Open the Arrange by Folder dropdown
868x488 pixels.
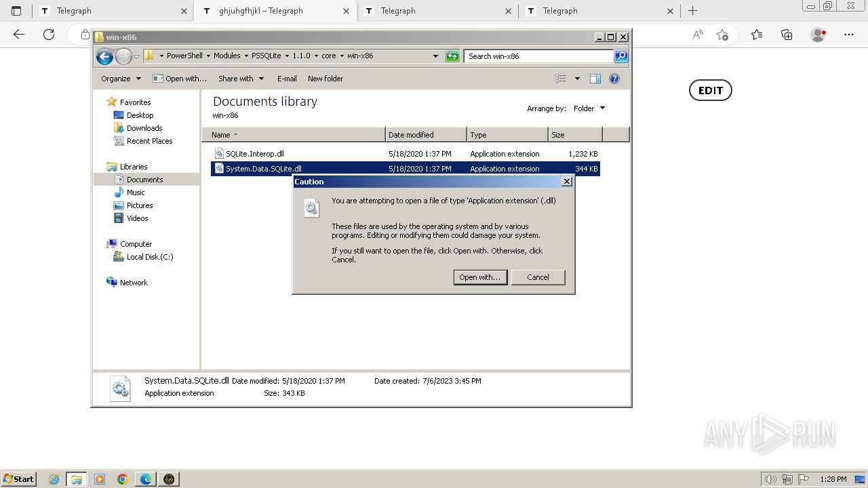pos(589,108)
